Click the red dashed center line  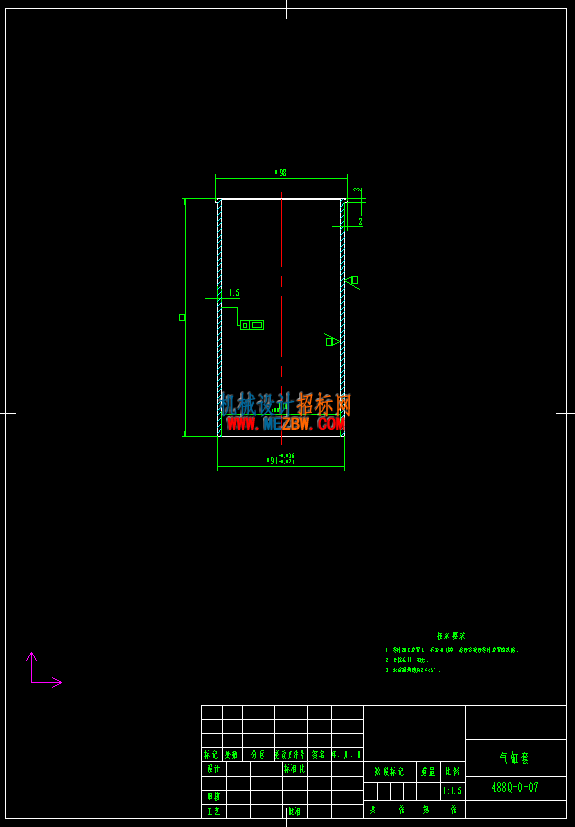click(282, 318)
